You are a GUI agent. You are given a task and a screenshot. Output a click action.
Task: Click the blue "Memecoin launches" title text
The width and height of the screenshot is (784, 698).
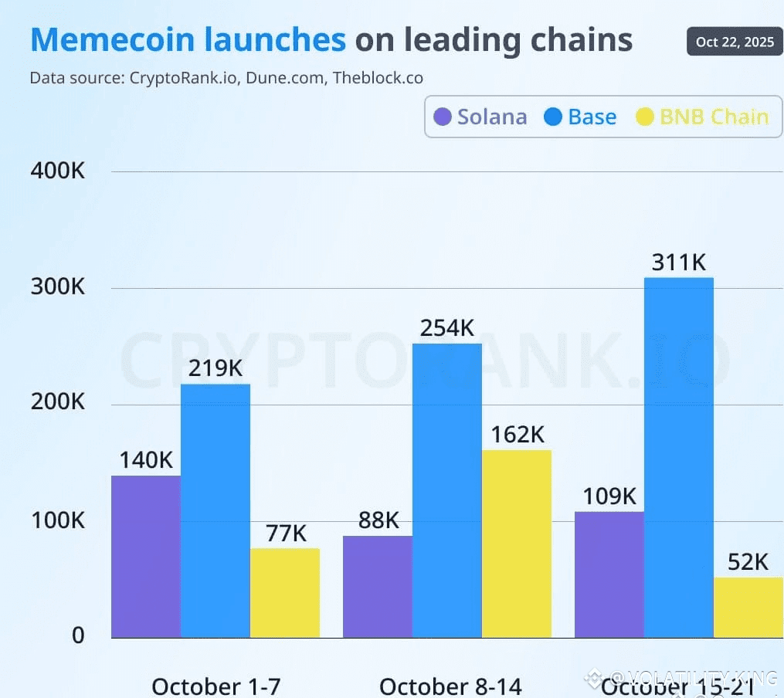tap(188, 40)
